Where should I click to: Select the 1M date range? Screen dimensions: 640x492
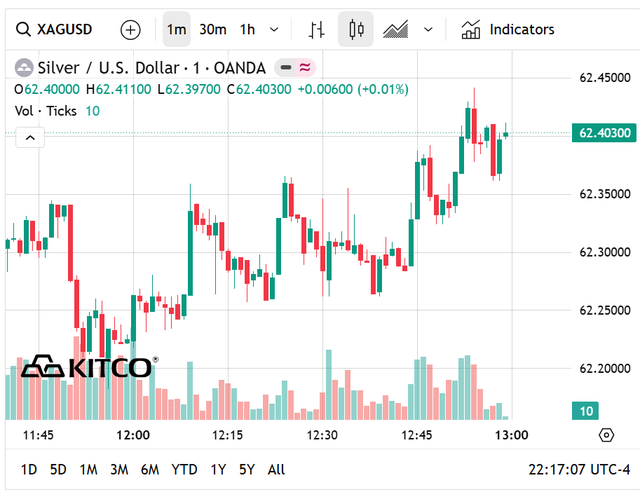click(88, 470)
